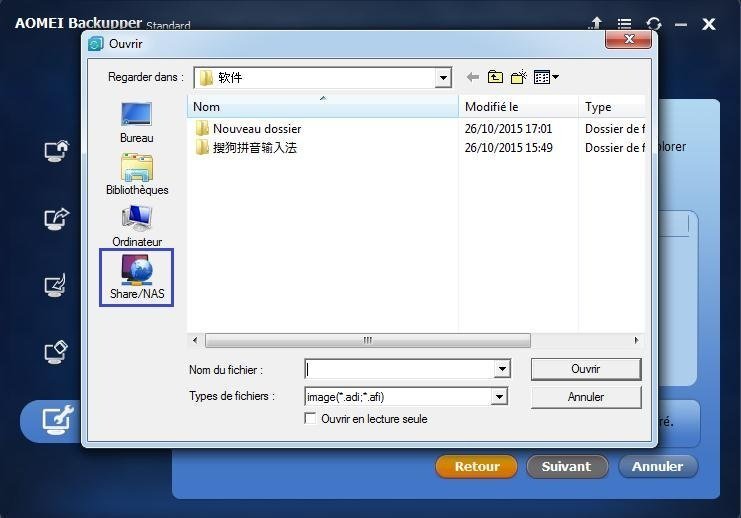Toggle Ouvrir en lecture seule checkbox
Screen dimensions: 741x518
[310, 418]
